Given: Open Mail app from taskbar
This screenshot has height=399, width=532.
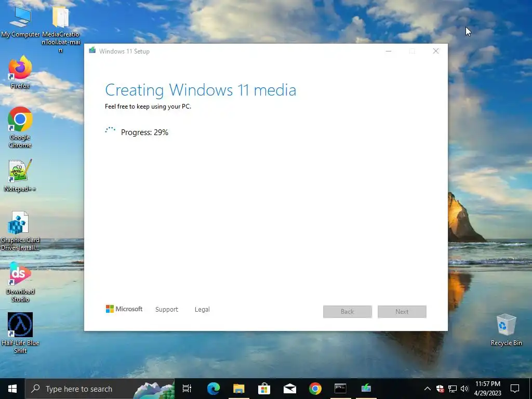Looking at the screenshot, I should [290, 389].
